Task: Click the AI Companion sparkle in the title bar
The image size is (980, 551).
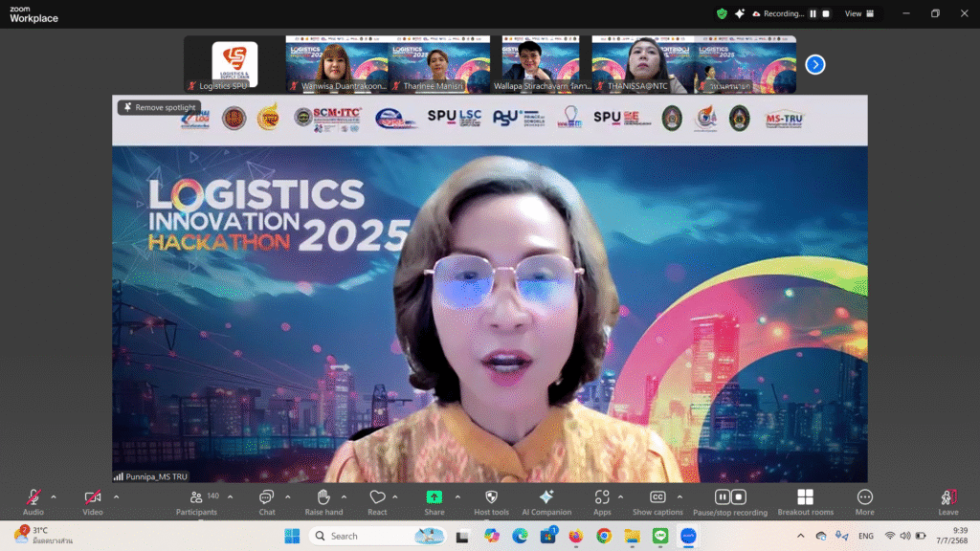Action: pyautogui.click(x=740, y=13)
